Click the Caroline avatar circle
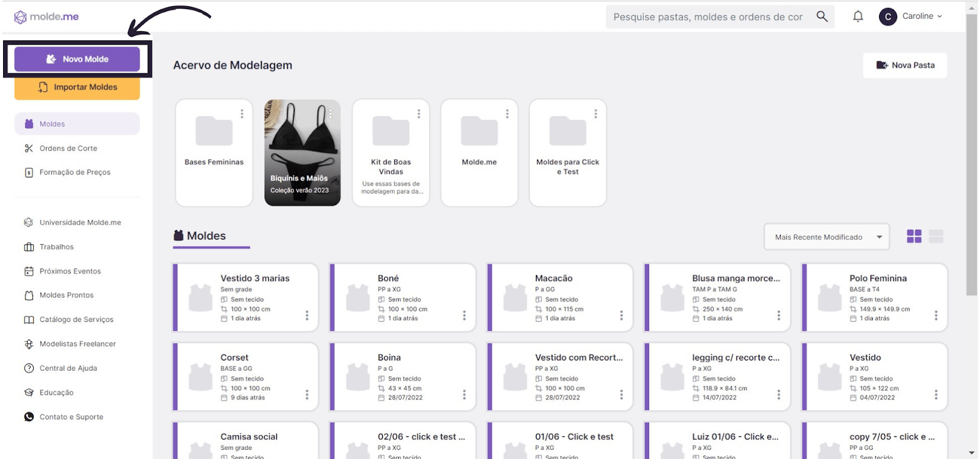980x459 pixels. tap(888, 17)
